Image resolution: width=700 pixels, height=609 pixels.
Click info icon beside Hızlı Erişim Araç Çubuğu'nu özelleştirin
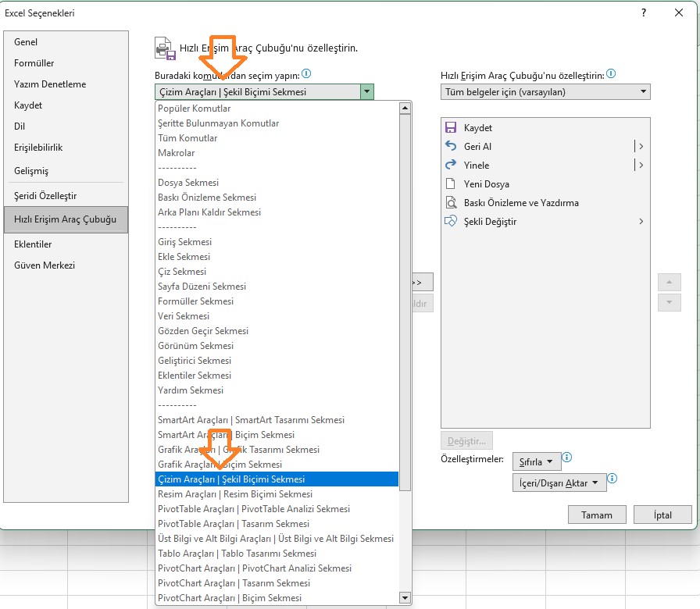click(611, 73)
